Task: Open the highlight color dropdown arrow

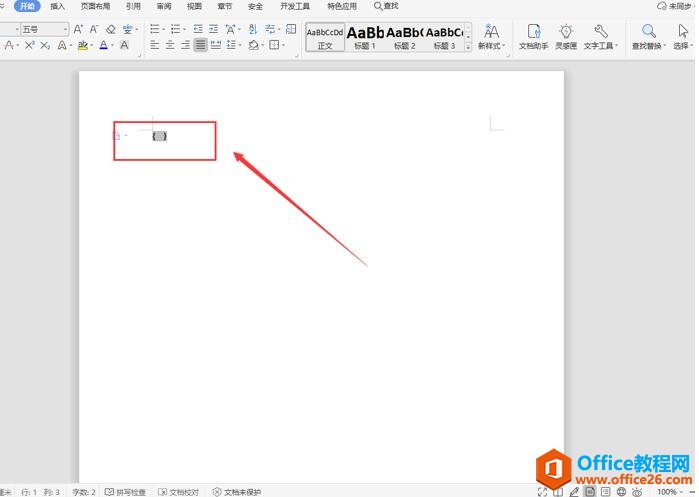Action: (91, 45)
